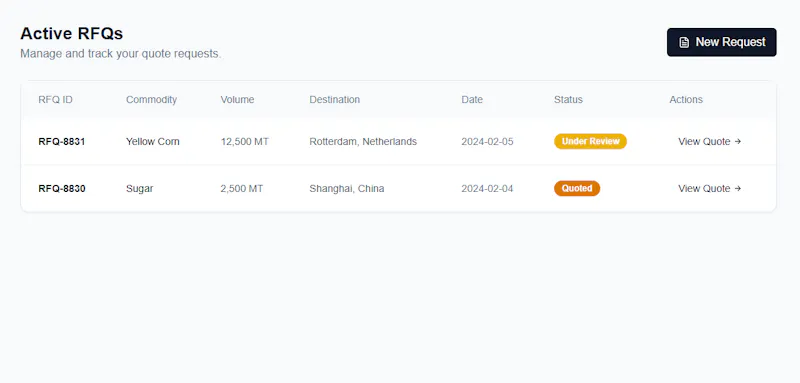The height and width of the screenshot is (383, 800).
Task: Click the RFQ ID column header
Action: coord(56,99)
